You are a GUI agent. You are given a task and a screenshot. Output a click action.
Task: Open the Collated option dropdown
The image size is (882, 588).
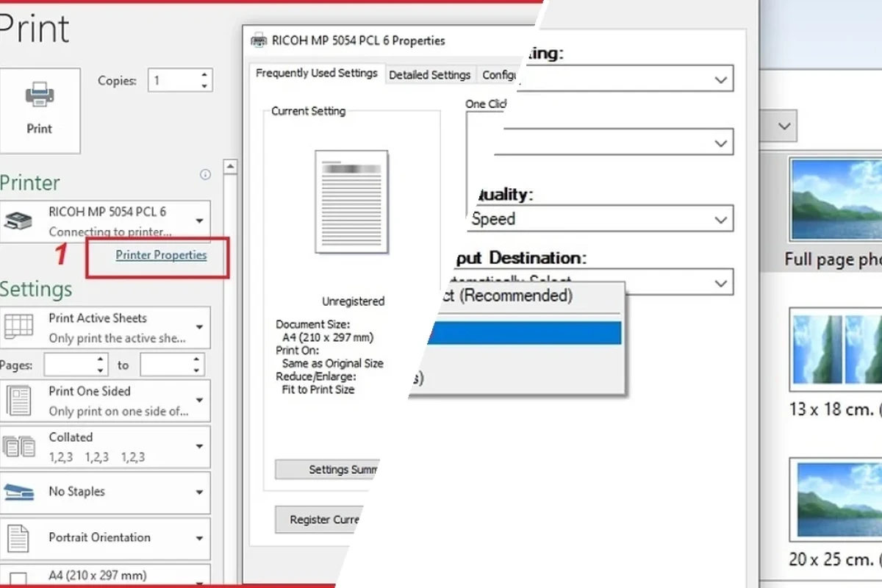coord(105,446)
